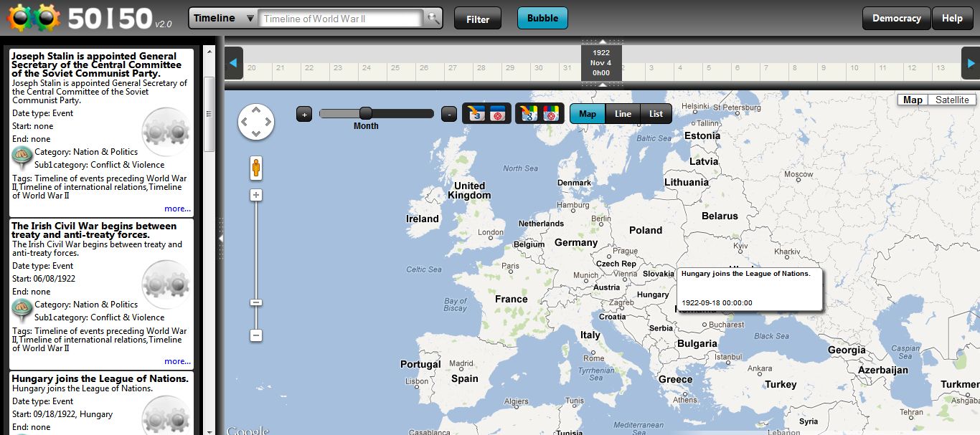Move the timeline right with the blue arrow

[x=971, y=63]
